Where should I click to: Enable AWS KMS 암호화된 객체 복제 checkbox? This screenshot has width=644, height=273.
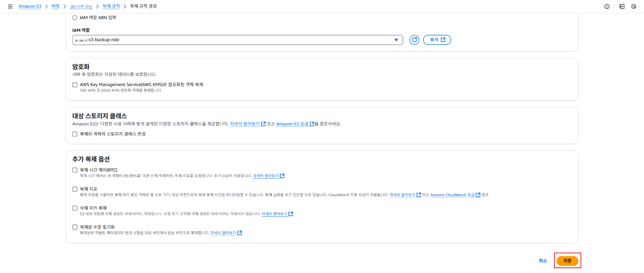pyautogui.click(x=75, y=85)
